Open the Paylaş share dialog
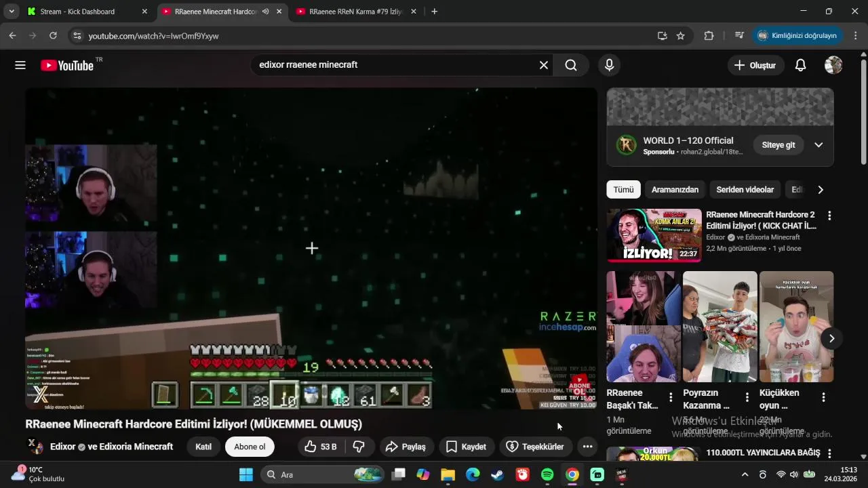868x488 pixels. point(406,447)
